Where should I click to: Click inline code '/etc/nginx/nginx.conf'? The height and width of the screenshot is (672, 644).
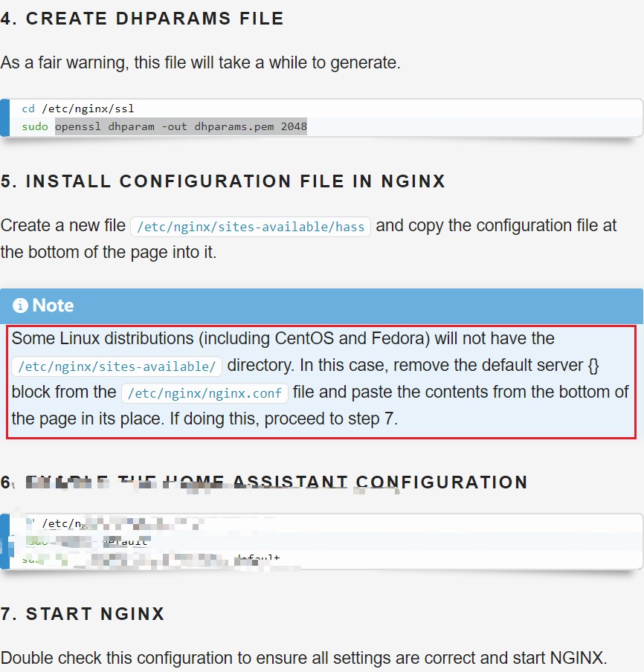205,393
